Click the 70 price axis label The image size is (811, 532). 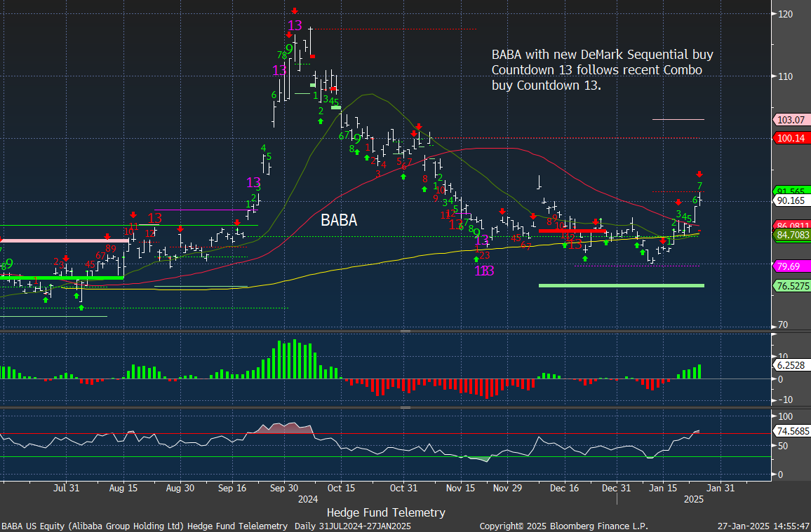[783, 325]
